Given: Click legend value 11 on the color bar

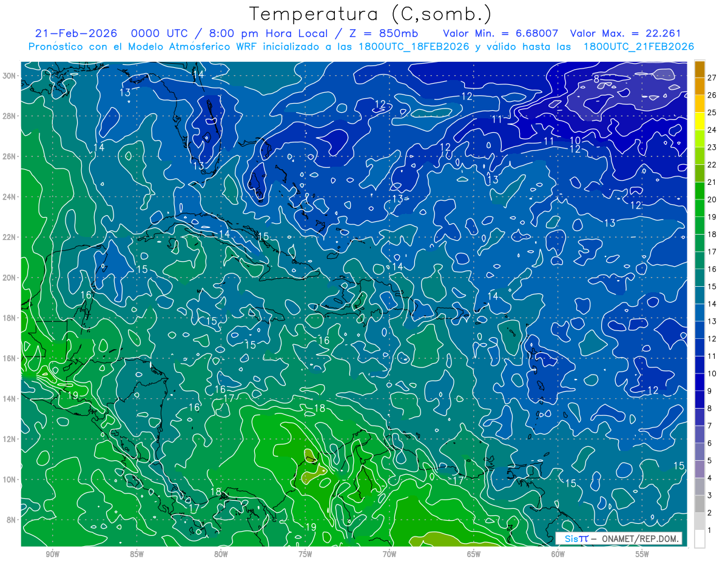Looking at the screenshot, I should coord(712,356).
